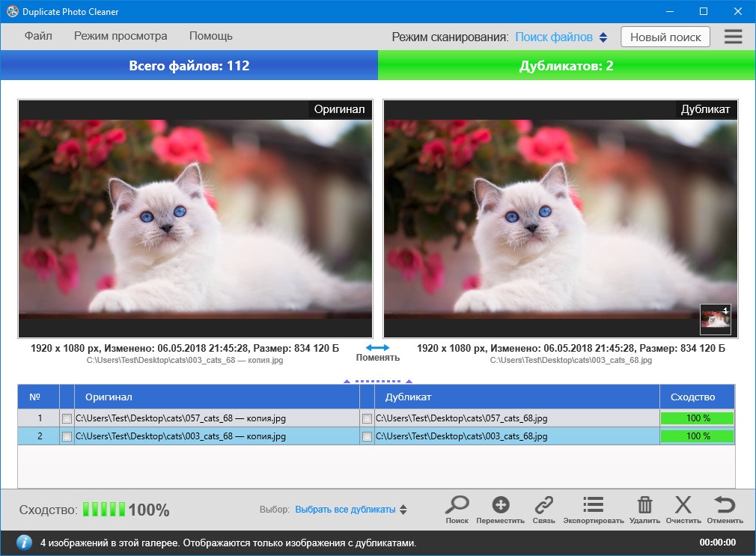
Task: Click the Очистить X icon
Action: 683,505
